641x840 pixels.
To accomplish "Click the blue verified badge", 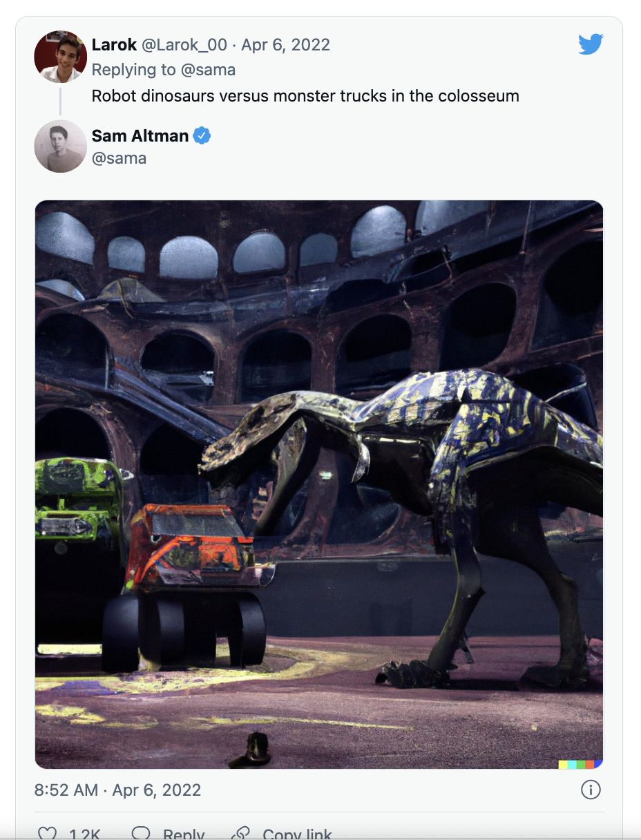I will coord(202,136).
